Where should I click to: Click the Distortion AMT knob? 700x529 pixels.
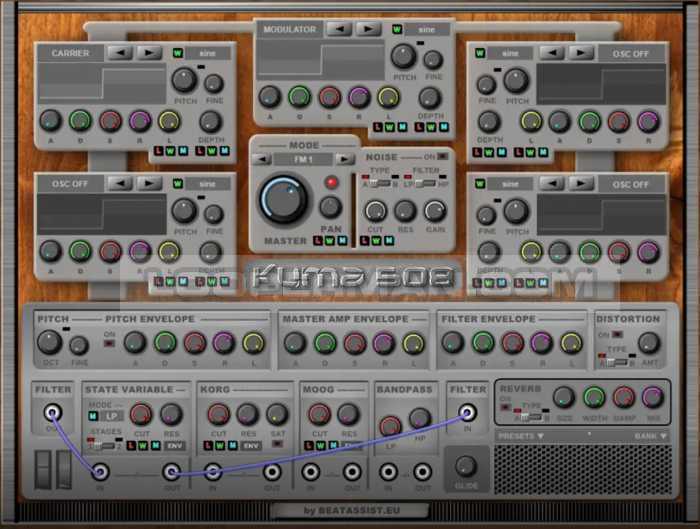pyautogui.click(x=649, y=343)
